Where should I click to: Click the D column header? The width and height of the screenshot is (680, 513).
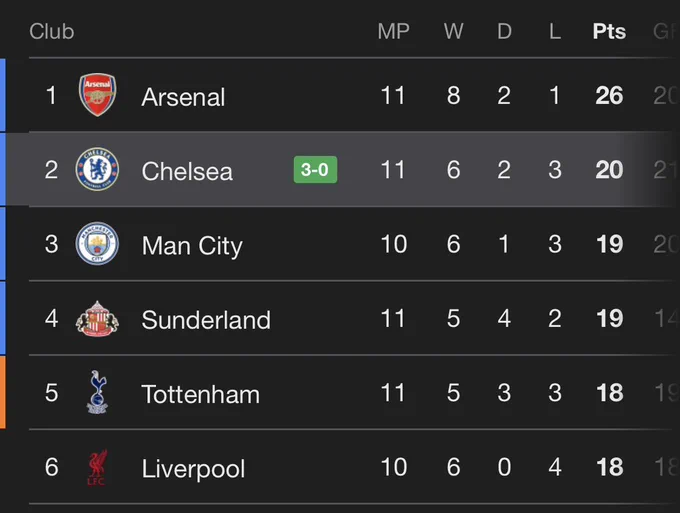504,31
